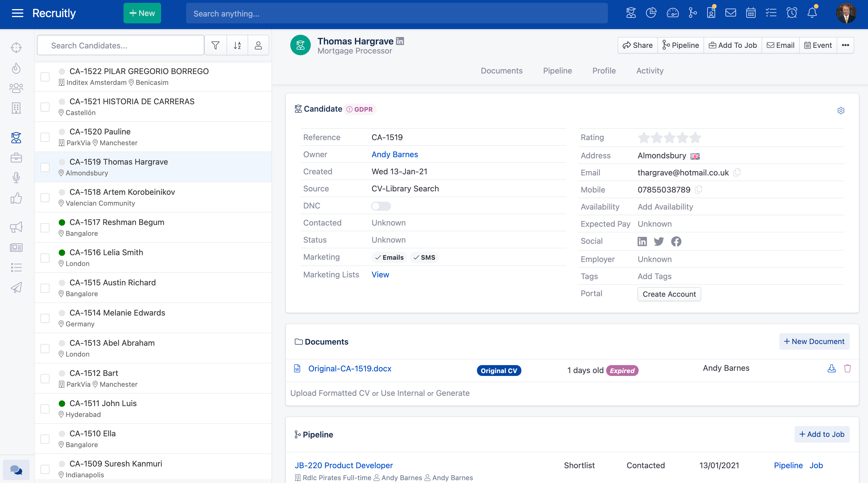Click the Create Account button
868x483 pixels.
pos(669,294)
